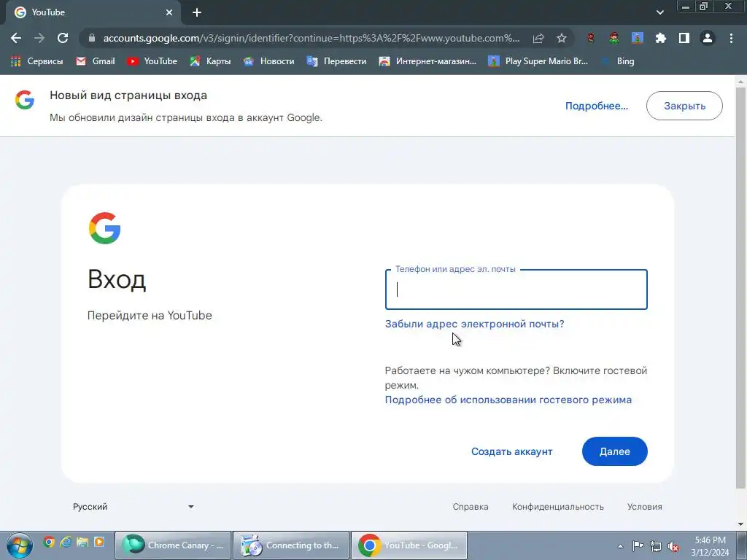Click the network tray icon
The image size is (747, 560).
pyautogui.click(x=656, y=546)
